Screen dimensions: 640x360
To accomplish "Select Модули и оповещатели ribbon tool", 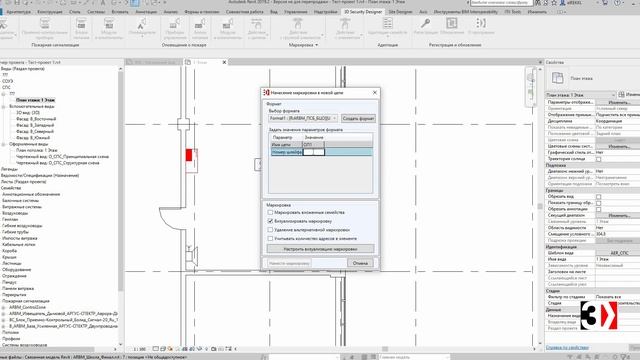I will coord(228,29).
